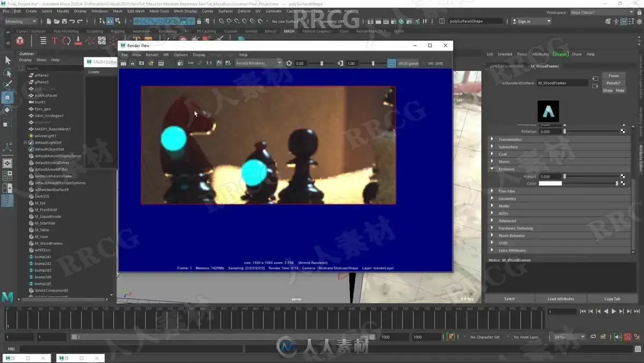Toggle the Modeling Toolkit sidebar tab
644x363 pixels.
[x=640, y=121]
